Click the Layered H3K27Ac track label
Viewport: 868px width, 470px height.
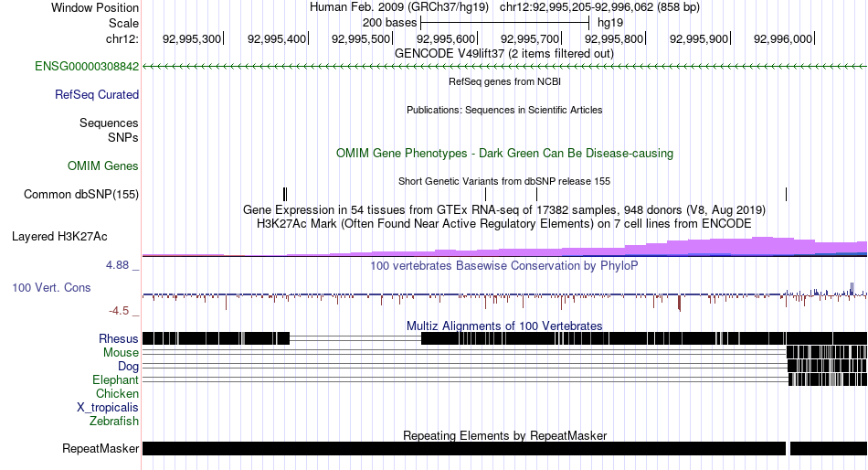click(x=59, y=237)
